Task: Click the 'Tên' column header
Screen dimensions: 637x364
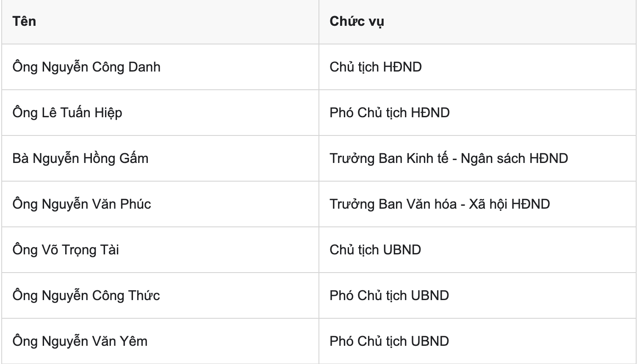Action: 24,21
